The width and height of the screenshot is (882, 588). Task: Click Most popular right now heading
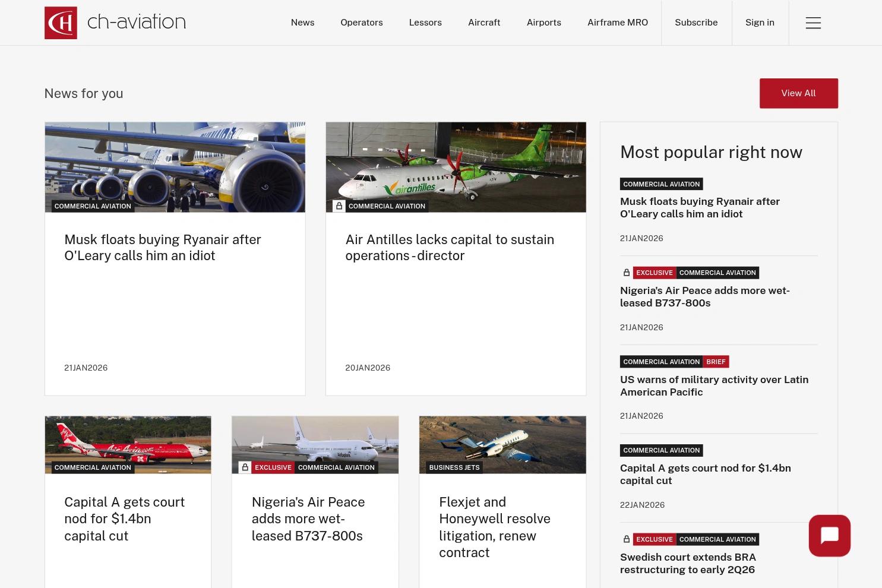click(x=711, y=152)
